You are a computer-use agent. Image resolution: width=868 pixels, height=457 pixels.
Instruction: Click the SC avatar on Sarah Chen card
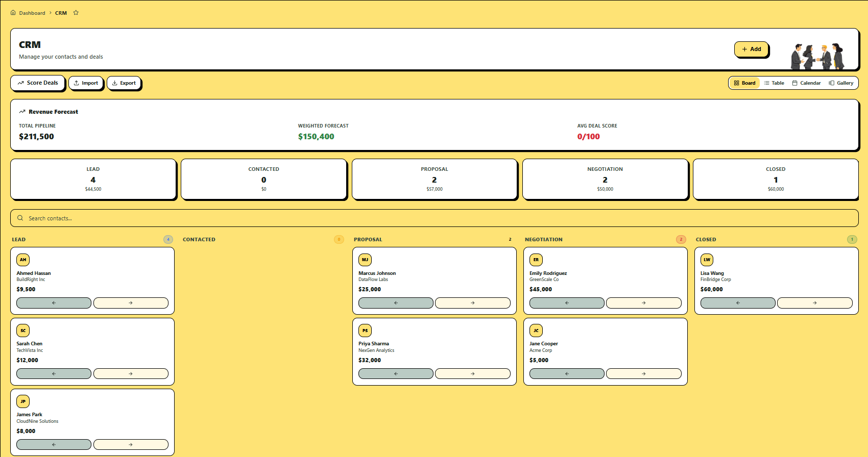[23, 331]
